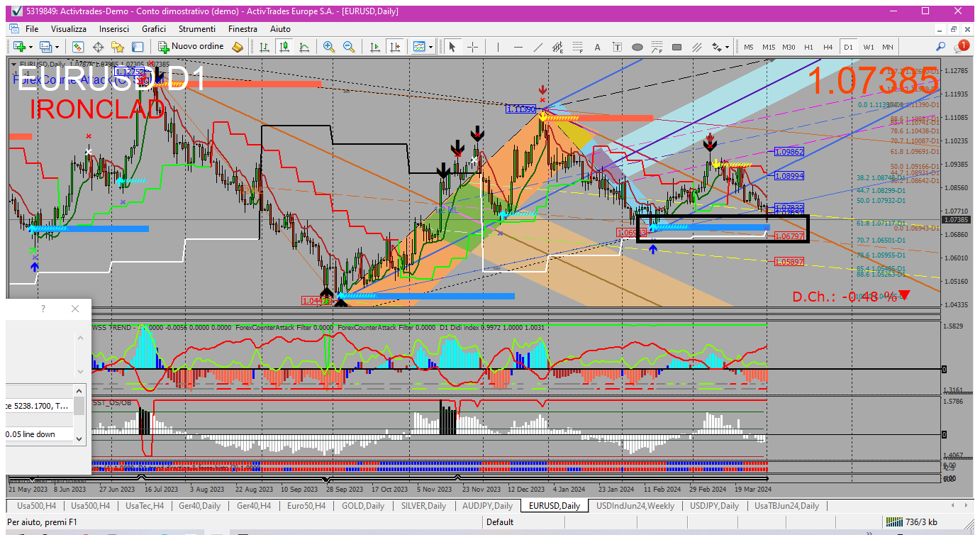Switch to the USDIndJun24,Weekly chart tab
980x535 pixels.
tap(635, 506)
